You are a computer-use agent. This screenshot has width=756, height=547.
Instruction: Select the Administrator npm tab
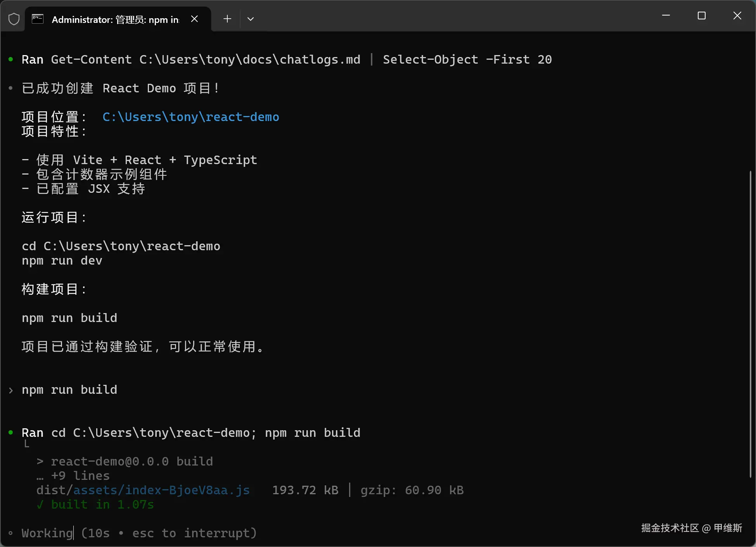[x=115, y=19]
